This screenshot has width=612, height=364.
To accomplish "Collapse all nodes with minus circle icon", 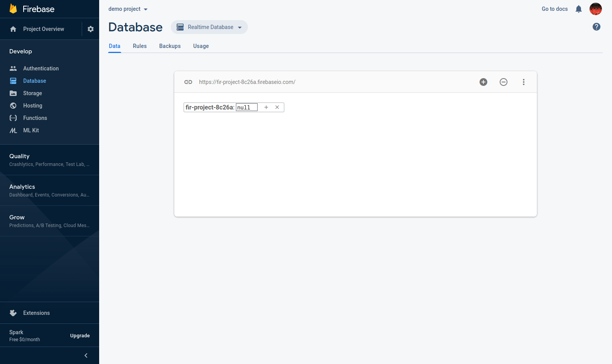I will [504, 82].
